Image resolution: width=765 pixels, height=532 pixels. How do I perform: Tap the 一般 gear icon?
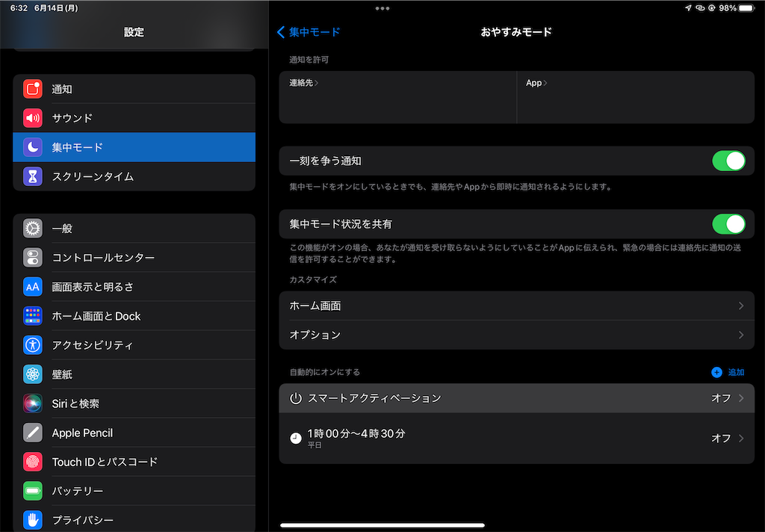pyautogui.click(x=33, y=229)
